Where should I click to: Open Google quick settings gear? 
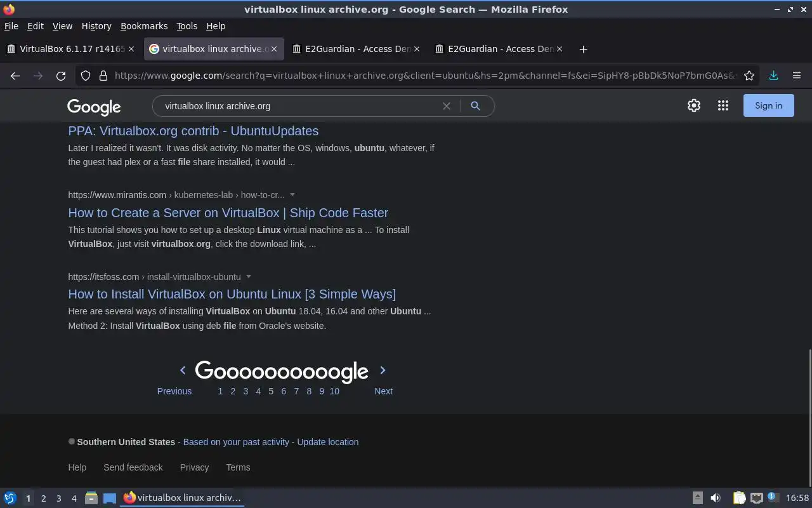click(x=694, y=106)
